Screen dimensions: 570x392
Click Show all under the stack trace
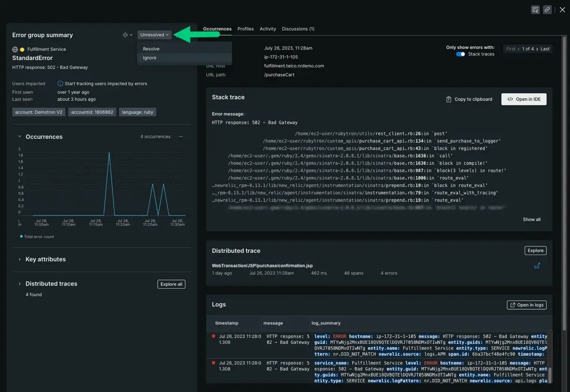[x=531, y=220]
